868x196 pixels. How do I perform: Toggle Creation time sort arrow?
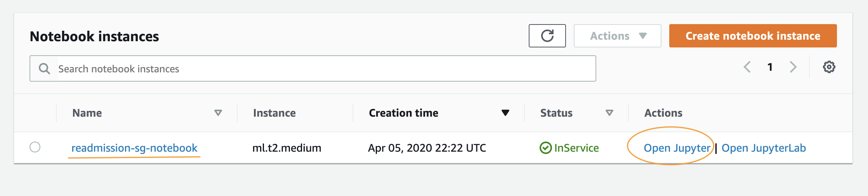tap(505, 113)
